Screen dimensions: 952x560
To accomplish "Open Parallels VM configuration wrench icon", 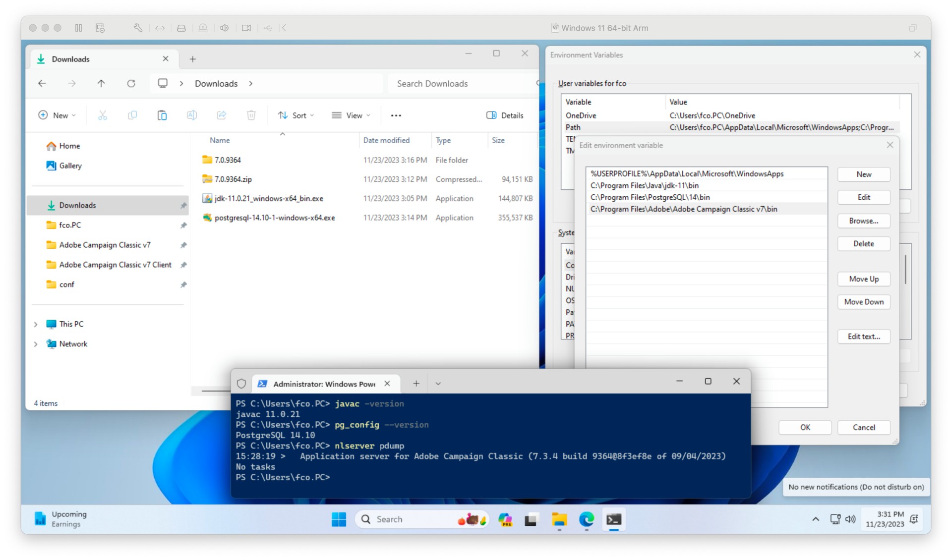I will pos(138,28).
